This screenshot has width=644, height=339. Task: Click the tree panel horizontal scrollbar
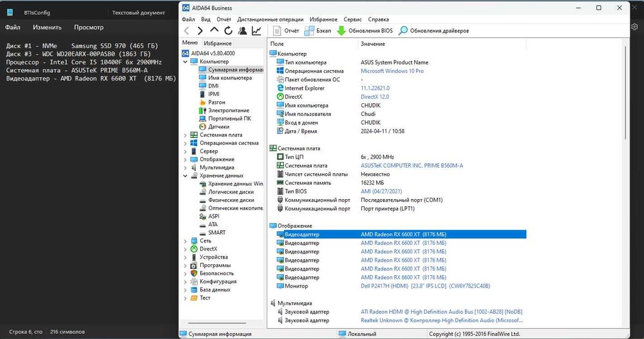click(217, 323)
